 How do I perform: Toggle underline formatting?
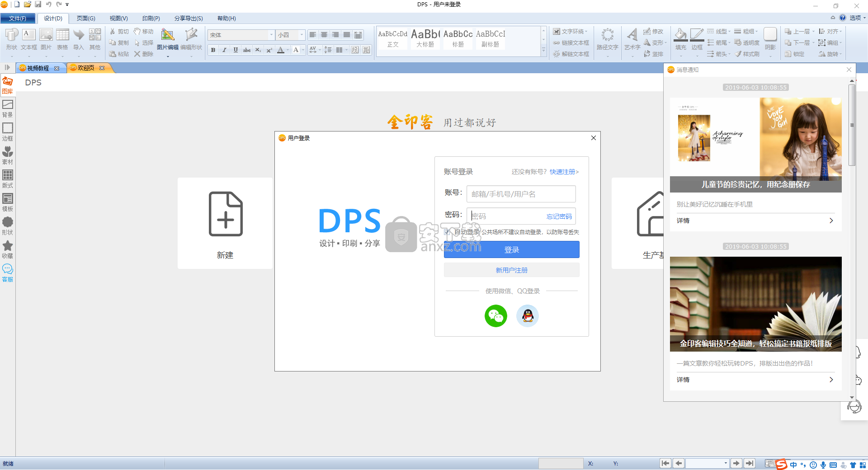[x=236, y=50]
